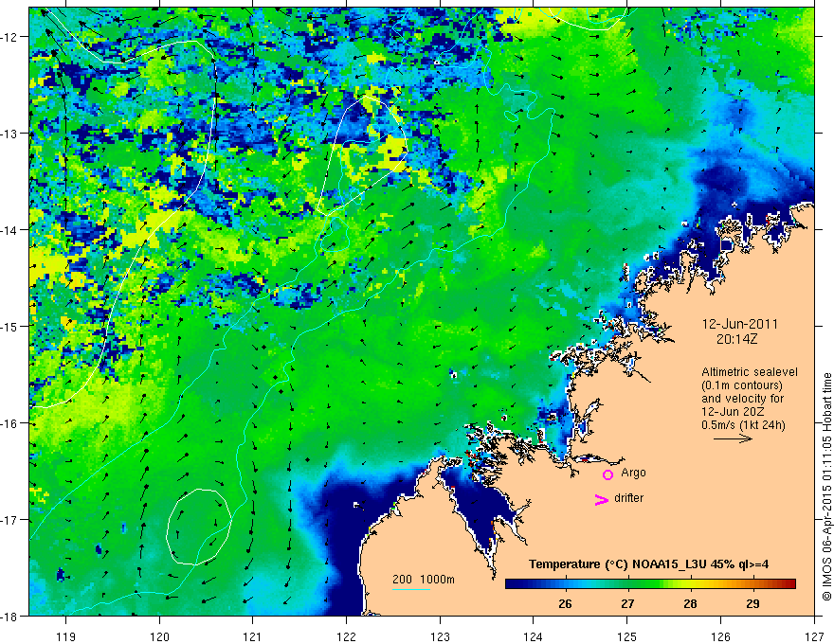This screenshot has height=644, width=834.
Task: Click longitude axis label 120
Action: [159, 636]
